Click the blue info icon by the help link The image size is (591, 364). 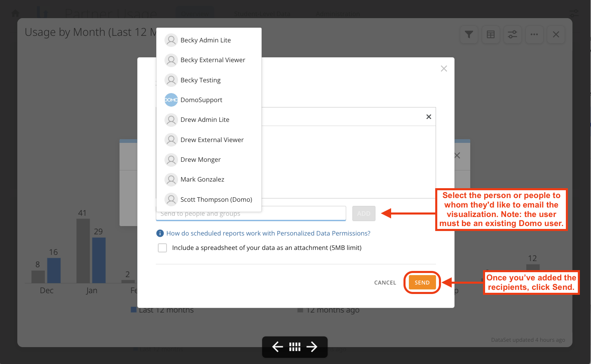pyautogui.click(x=160, y=233)
